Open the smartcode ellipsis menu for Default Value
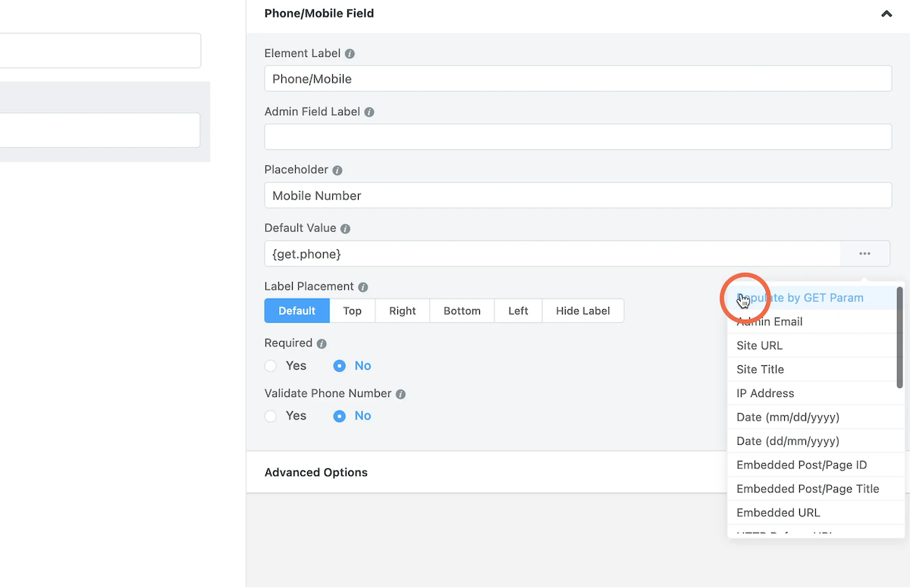This screenshot has width=910, height=588. tap(864, 253)
